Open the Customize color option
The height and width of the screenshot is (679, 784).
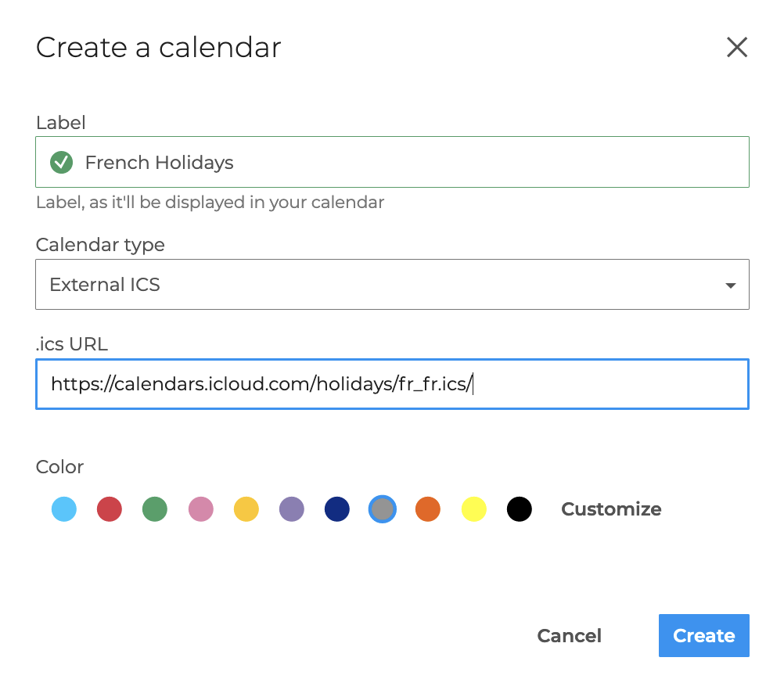pos(611,509)
